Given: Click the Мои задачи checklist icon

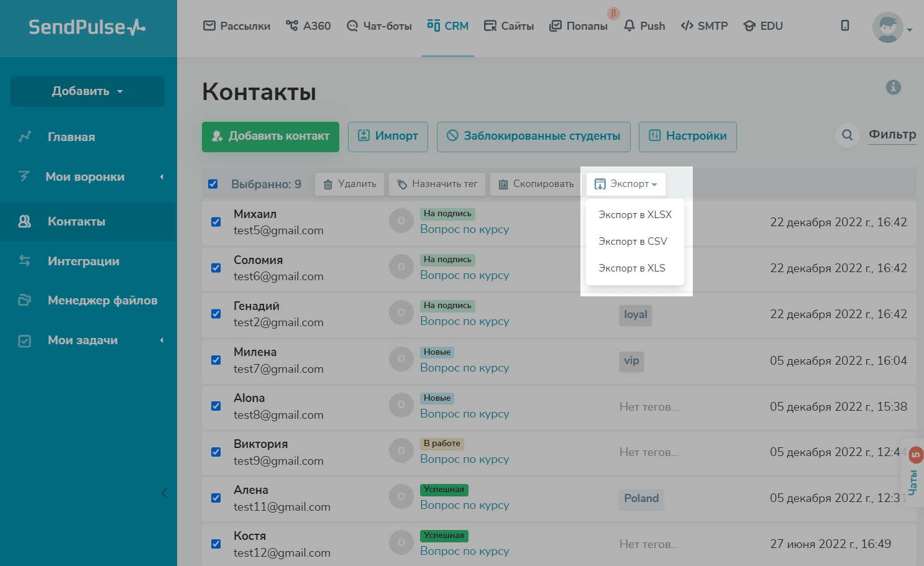Looking at the screenshot, I should pos(25,340).
